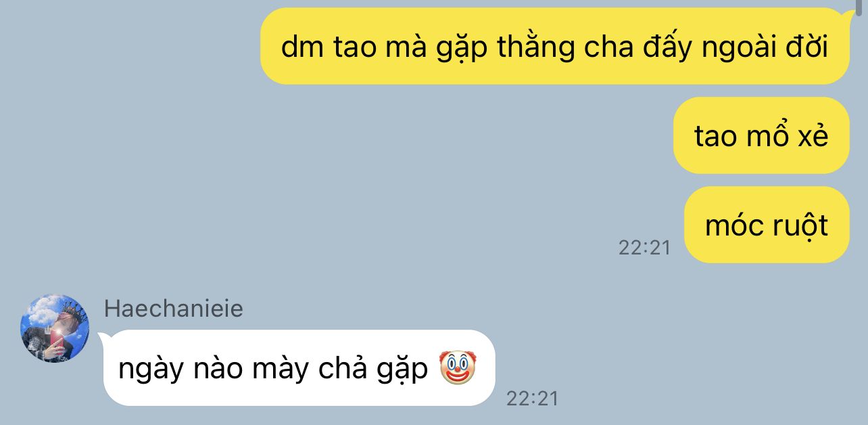Select the white "ngày nào mày chả gặp" bubble
868x425 pixels.
(x=299, y=368)
